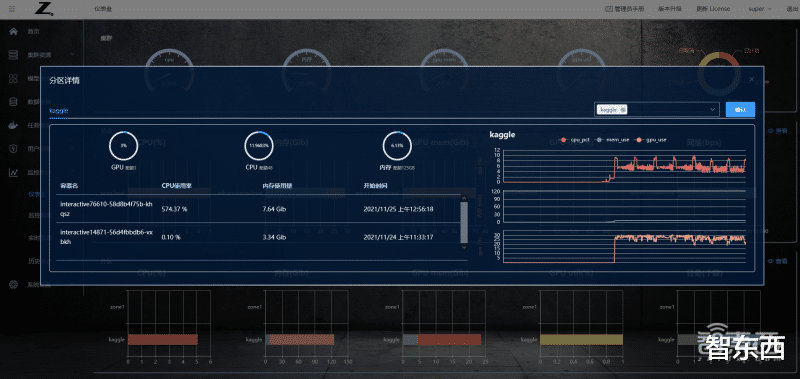Click the cpu_pct line chart

[x=624, y=166]
